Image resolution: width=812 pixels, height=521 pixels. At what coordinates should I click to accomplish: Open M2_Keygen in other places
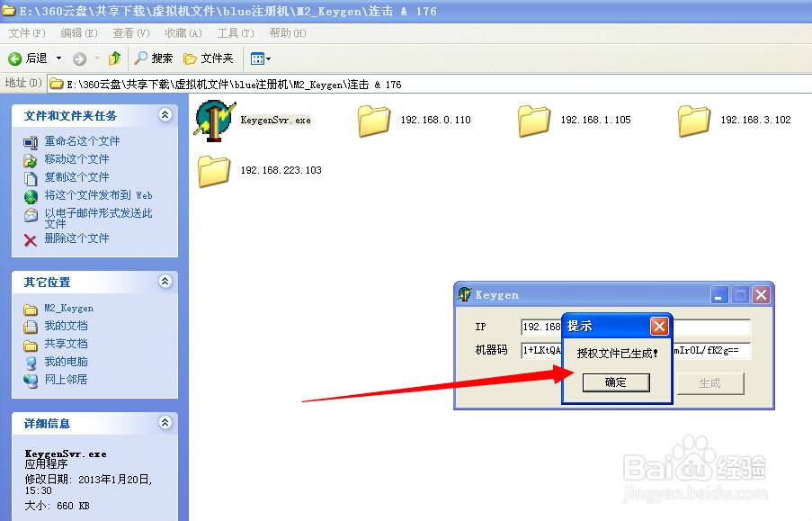(x=69, y=309)
